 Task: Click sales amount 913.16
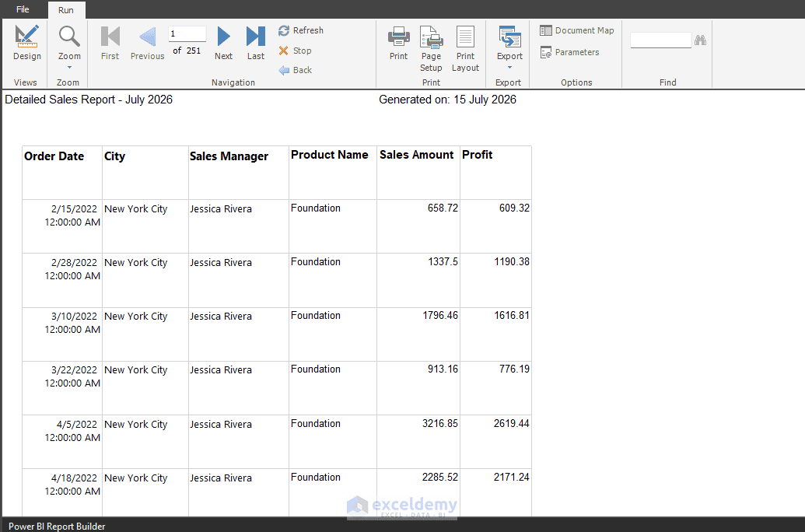point(443,369)
